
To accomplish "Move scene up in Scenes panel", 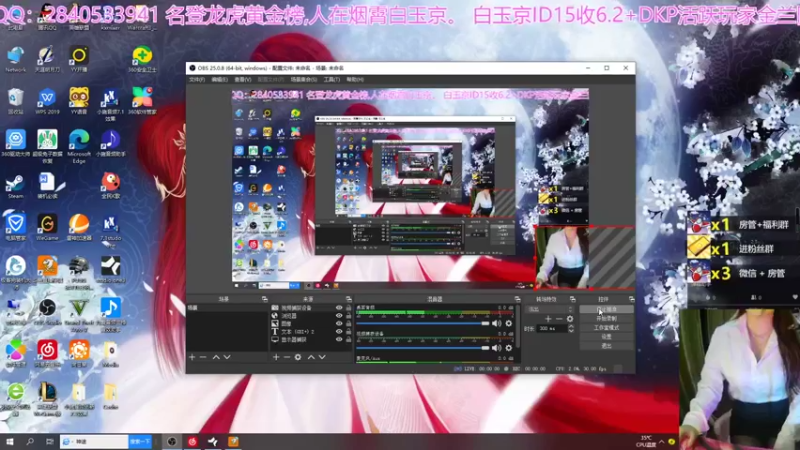I will coord(216,357).
